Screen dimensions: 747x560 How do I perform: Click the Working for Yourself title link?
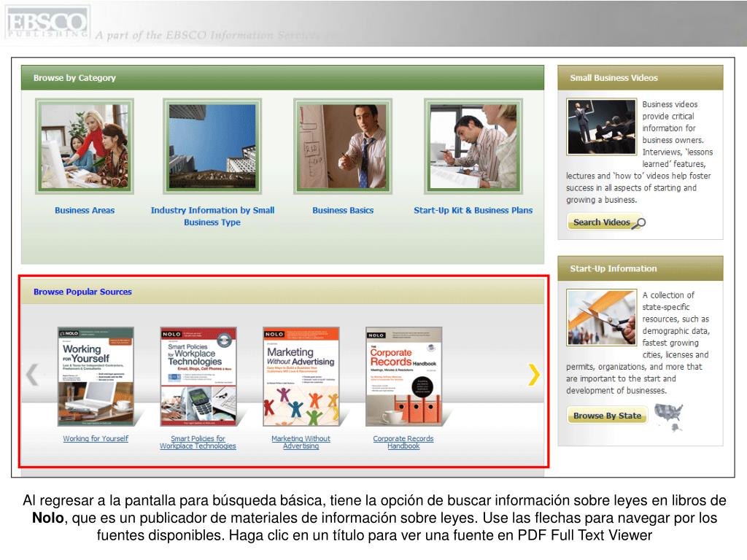pyautogui.click(x=96, y=438)
